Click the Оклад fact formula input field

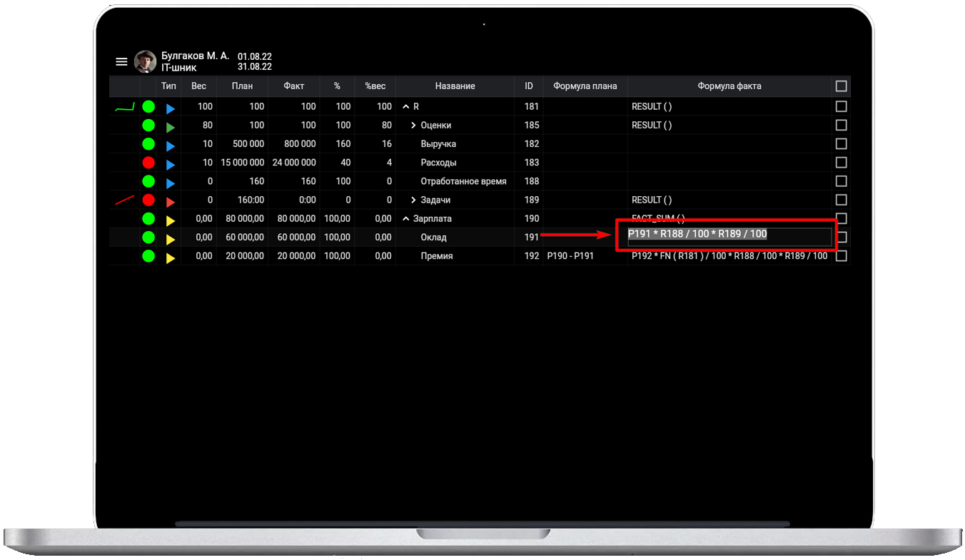pos(729,237)
